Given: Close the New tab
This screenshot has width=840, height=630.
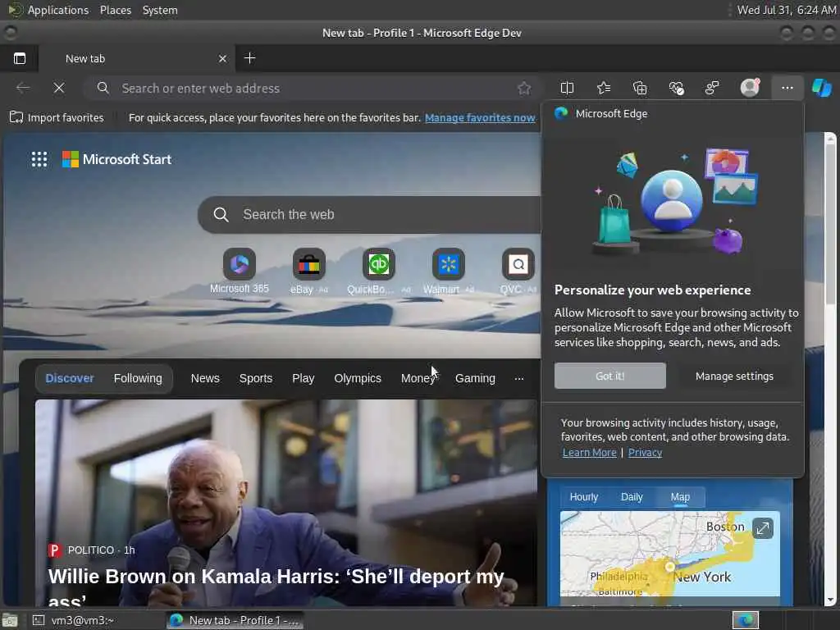Looking at the screenshot, I should click(222, 58).
